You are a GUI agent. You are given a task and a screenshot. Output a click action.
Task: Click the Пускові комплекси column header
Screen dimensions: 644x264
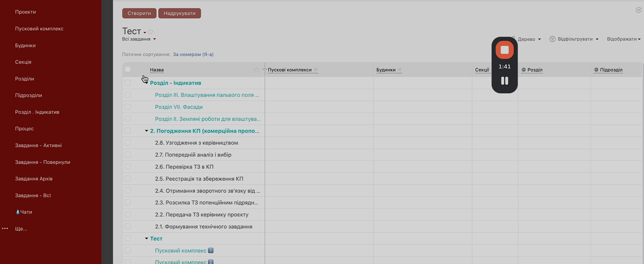click(290, 70)
